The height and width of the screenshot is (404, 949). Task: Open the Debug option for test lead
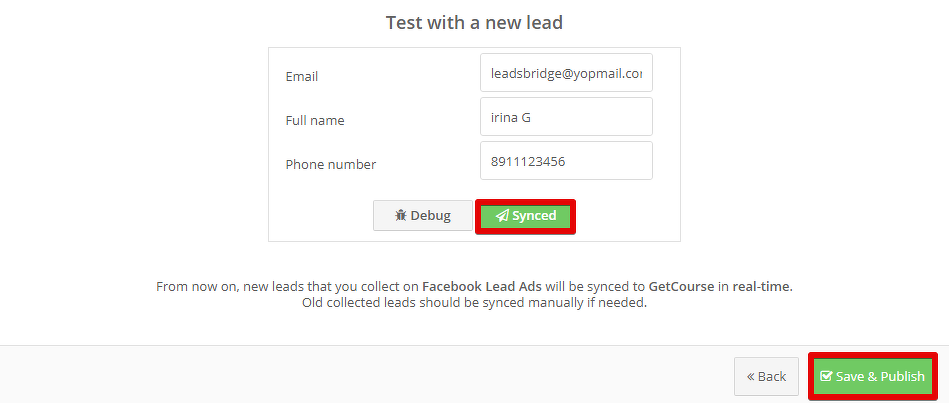coord(422,215)
